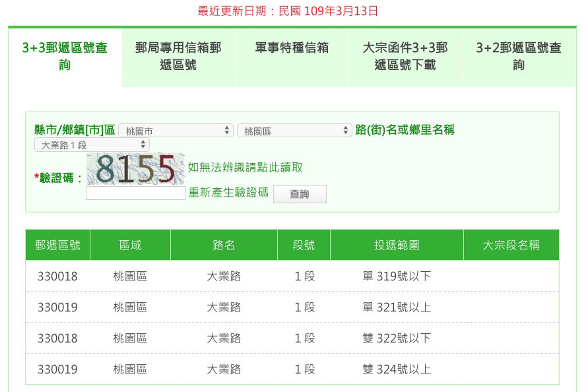588x392 pixels.
Task: Open the 郵局專用信箱郵遞區號 tab
Action: 178,57
